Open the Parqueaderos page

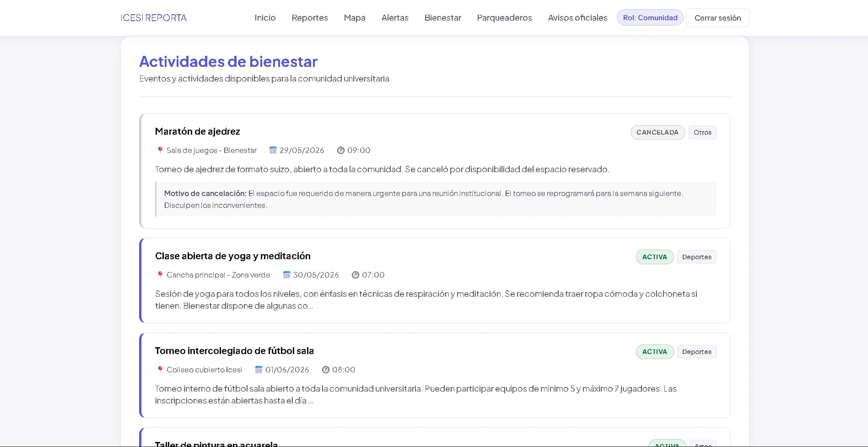coord(505,18)
